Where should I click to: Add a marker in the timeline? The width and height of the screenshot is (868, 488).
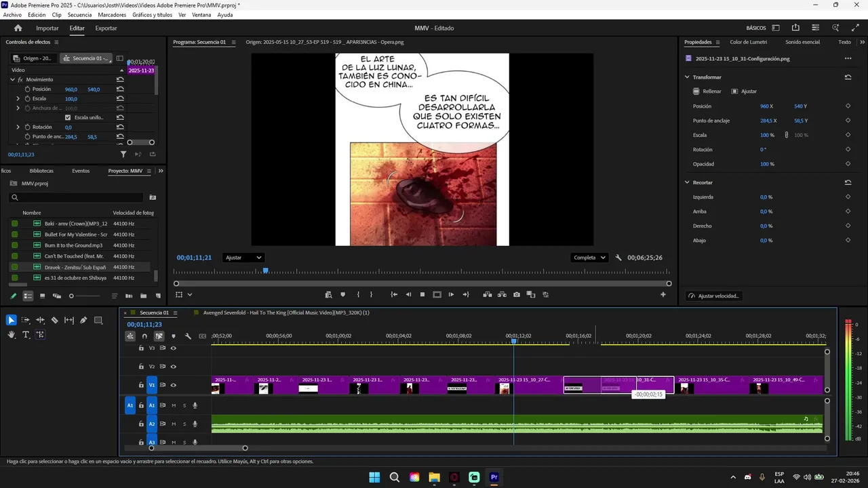click(x=173, y=336)
